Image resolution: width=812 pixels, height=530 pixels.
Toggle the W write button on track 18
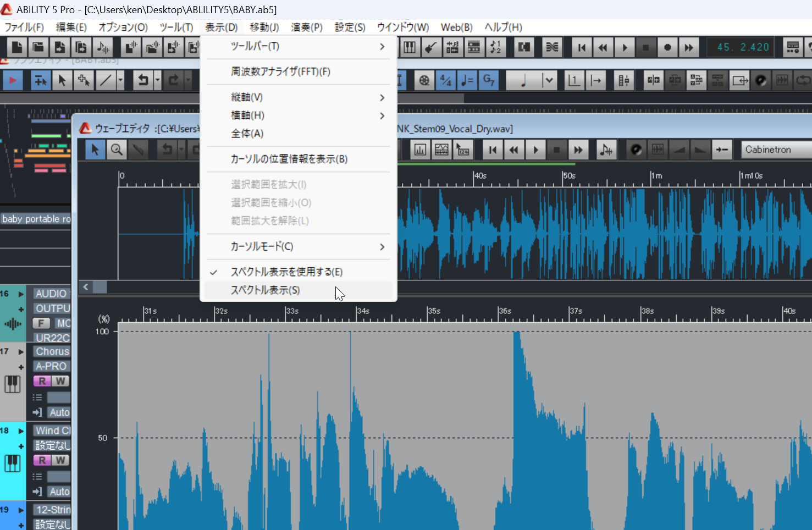click(x=60, y=460)
